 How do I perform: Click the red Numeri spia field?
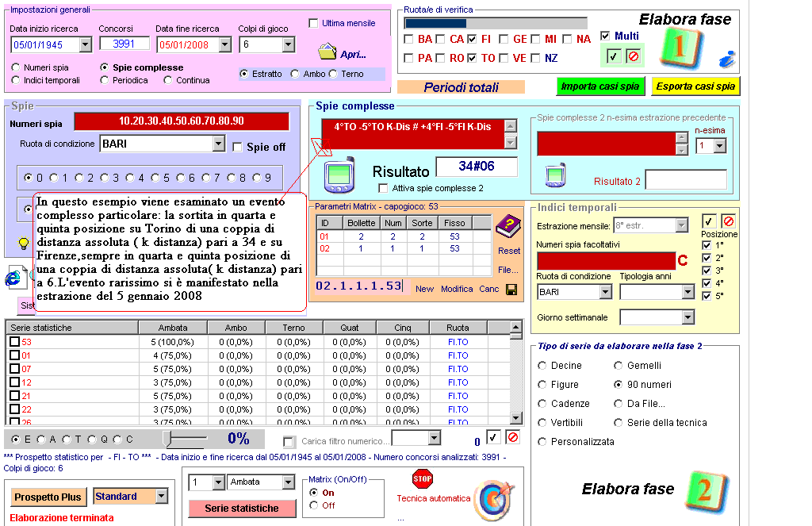[182, 121]
